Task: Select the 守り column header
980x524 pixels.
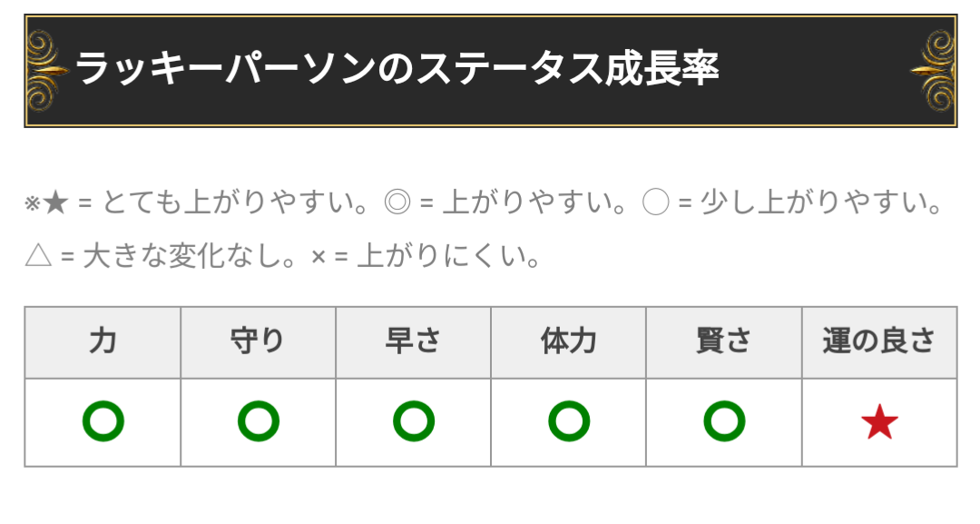Action: point(258,342)
